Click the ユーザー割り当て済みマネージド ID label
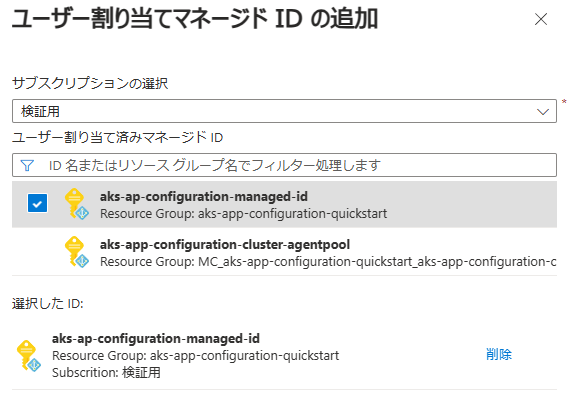 coord(118,138)
